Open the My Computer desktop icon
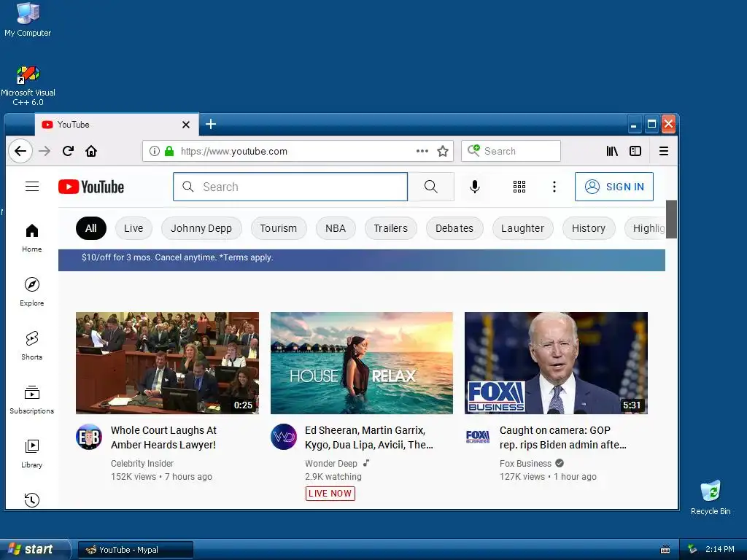Screen dimensions: 747x560 pyautogui.click(x=28, y=19)
